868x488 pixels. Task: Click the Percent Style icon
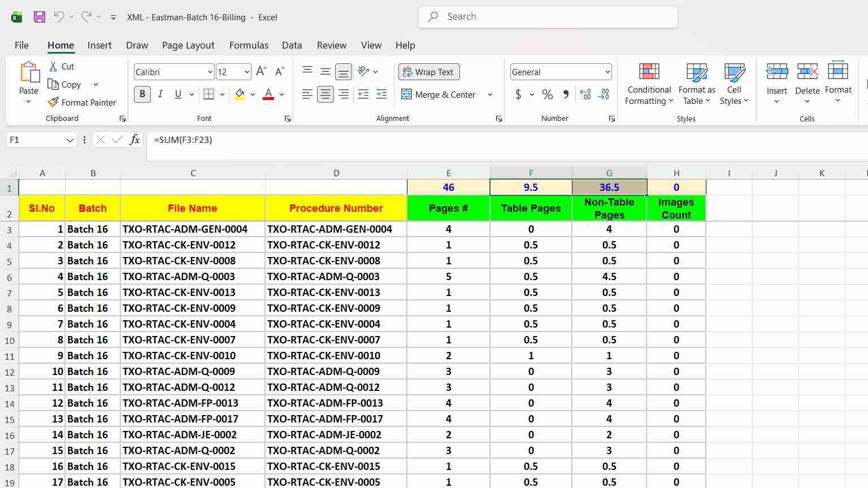pos(547,94)
